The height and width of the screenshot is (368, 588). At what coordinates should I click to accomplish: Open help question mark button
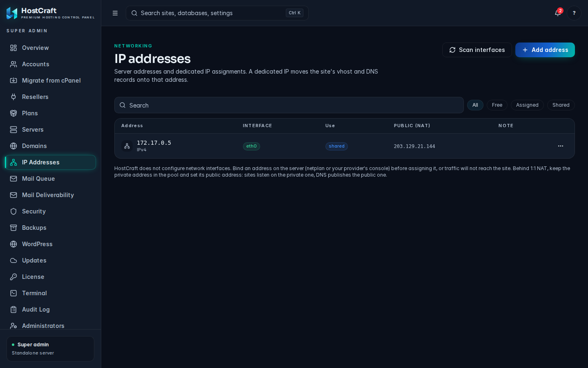(x=574, y=13)
